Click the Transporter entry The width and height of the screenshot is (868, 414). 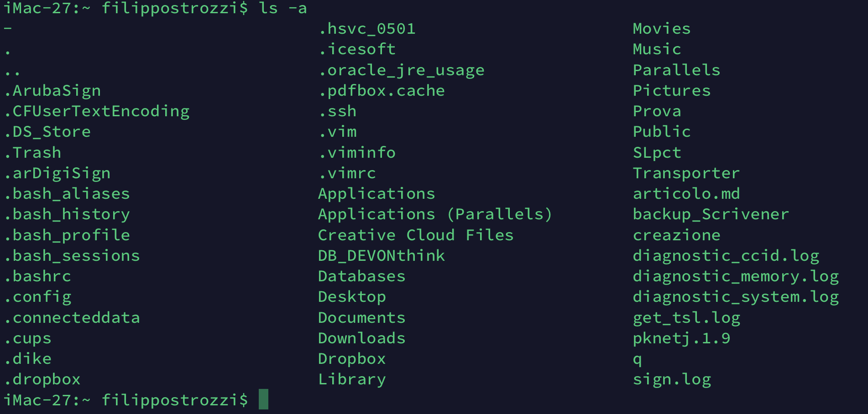[686, 173]
